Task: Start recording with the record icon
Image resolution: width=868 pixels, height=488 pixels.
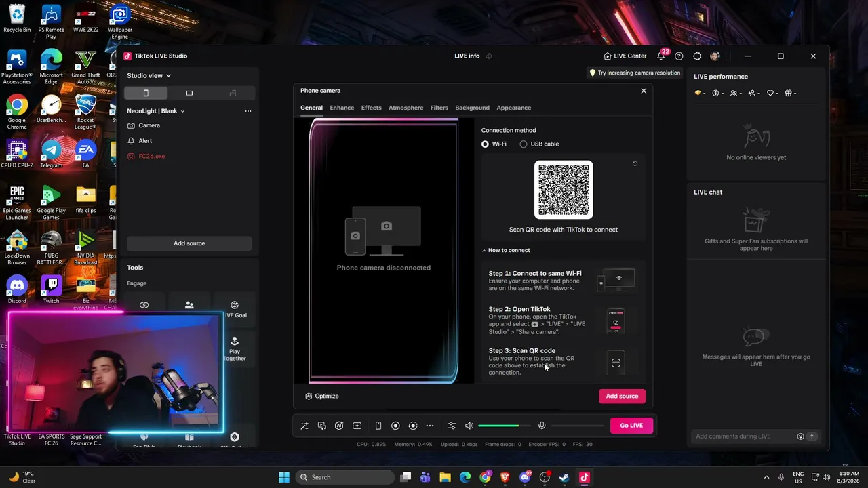Action: pyautogui.click(x=395, y=426)
